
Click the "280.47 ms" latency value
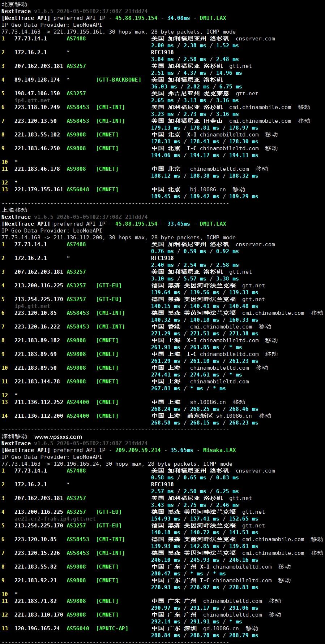click(x=166, y=573)
